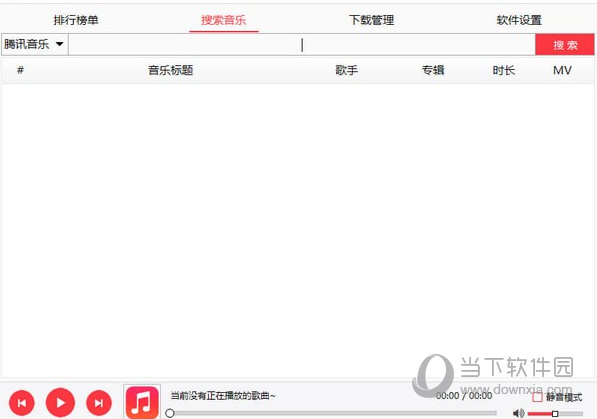
Task: Click the 专辑 column header
Action: click(433, 70)
